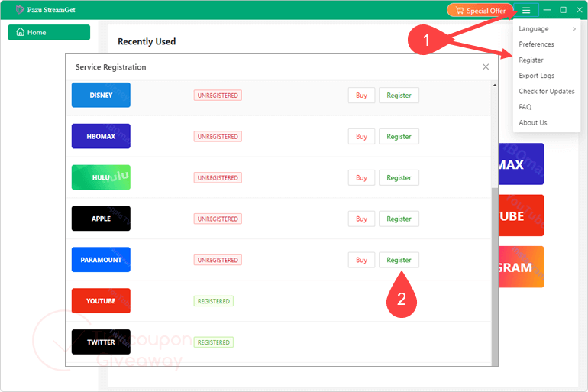The height and width of the screenshot is (392, 588).
Task: Click Apple's UNREGISTERED status badge
Action: pyautogui.click(x=218, y=219)
